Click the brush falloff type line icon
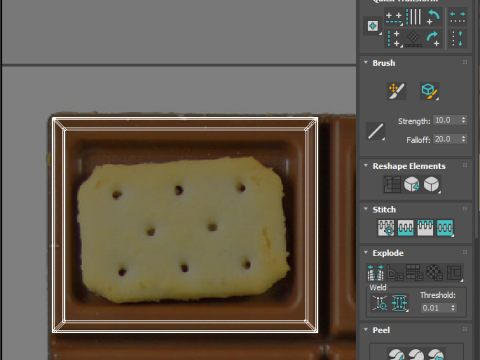This screenshot has height=360, width=480. click(376, 131)
